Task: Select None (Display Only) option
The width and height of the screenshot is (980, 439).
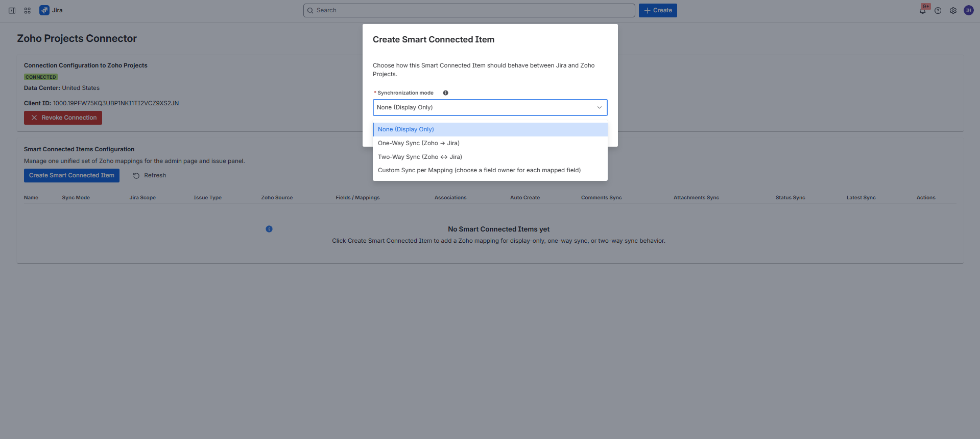Action: pyautogui.click(x=490, y=129)
